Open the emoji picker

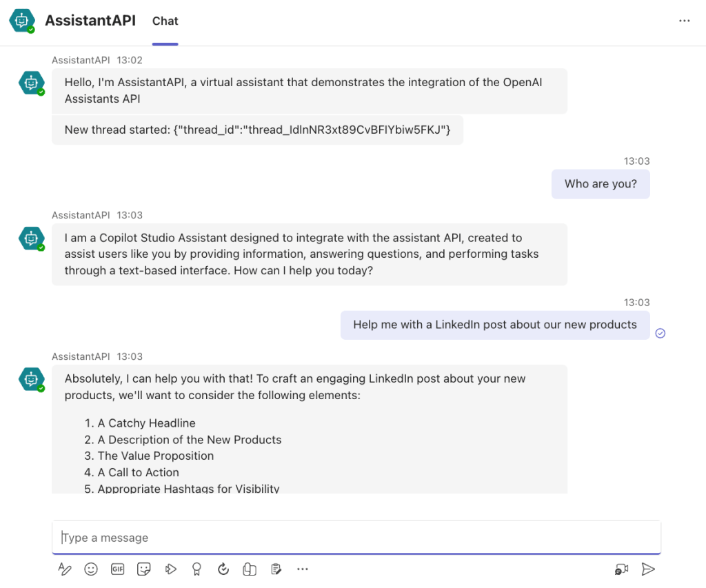90,569
